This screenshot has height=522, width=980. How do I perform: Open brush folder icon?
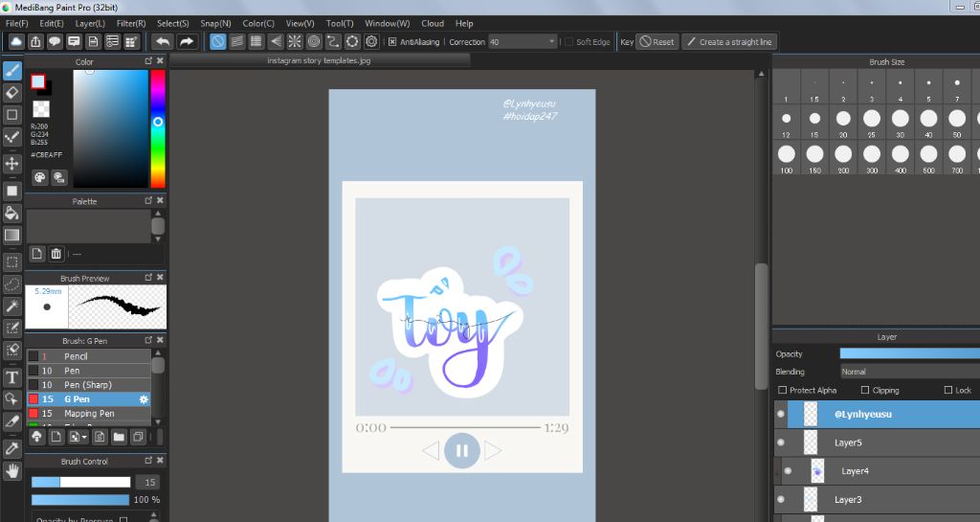coord(119,437)
